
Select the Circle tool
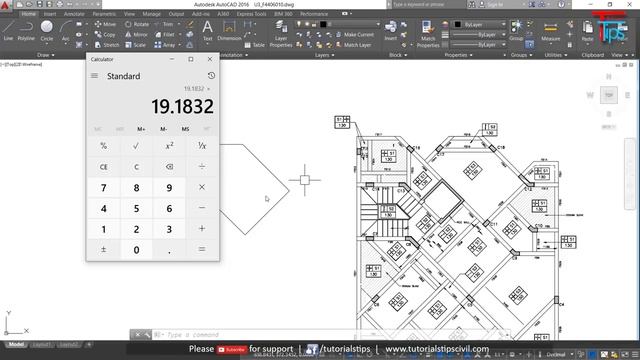(x=47, y=31)
